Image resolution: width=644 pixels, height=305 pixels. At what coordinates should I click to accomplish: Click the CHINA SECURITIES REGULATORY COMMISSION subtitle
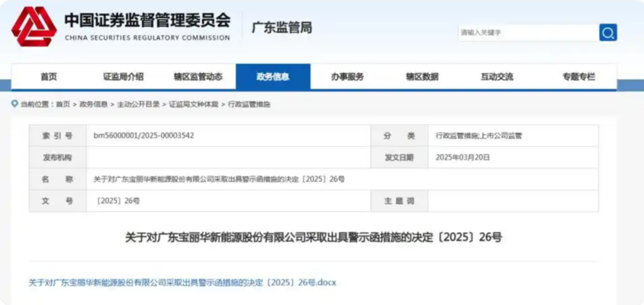(147, 38)
